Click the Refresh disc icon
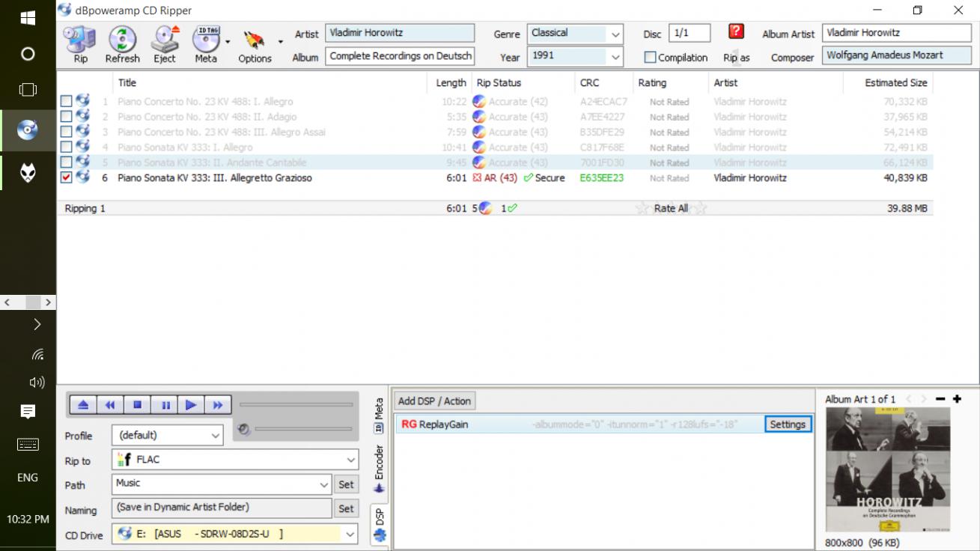980x551 pixels. point(122,44)
